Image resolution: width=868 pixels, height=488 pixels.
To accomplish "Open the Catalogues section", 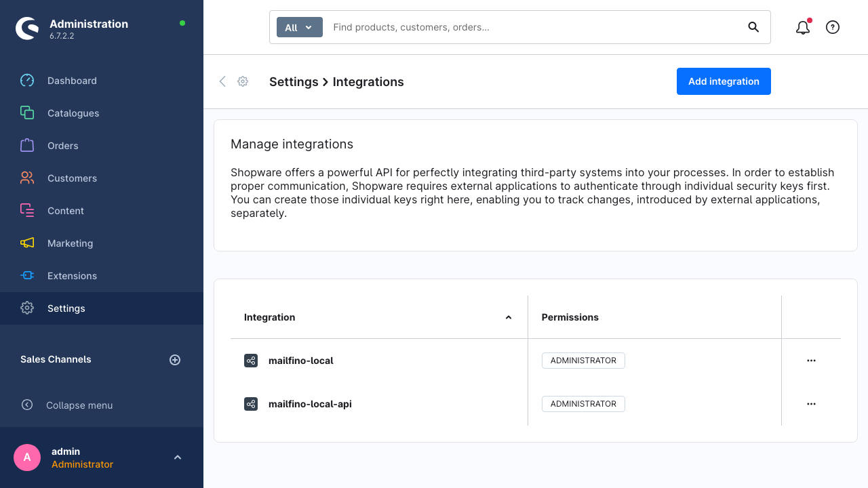I will click(102, 113).
